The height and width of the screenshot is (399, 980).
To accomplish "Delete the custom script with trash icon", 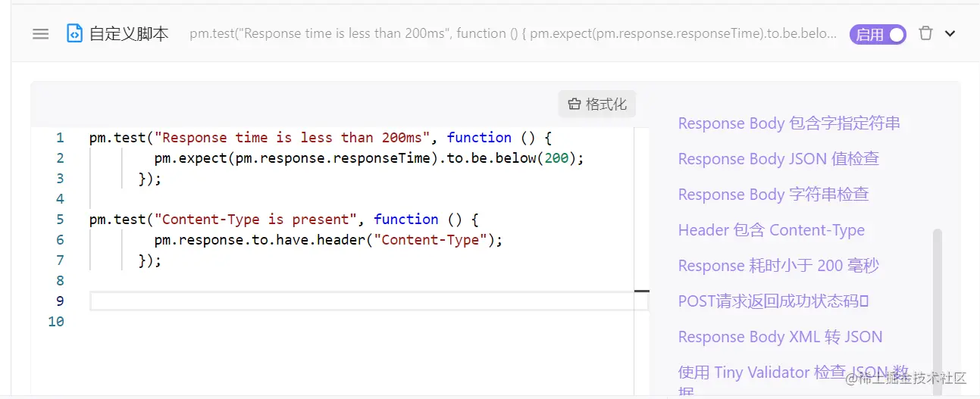I will (925, 33).
